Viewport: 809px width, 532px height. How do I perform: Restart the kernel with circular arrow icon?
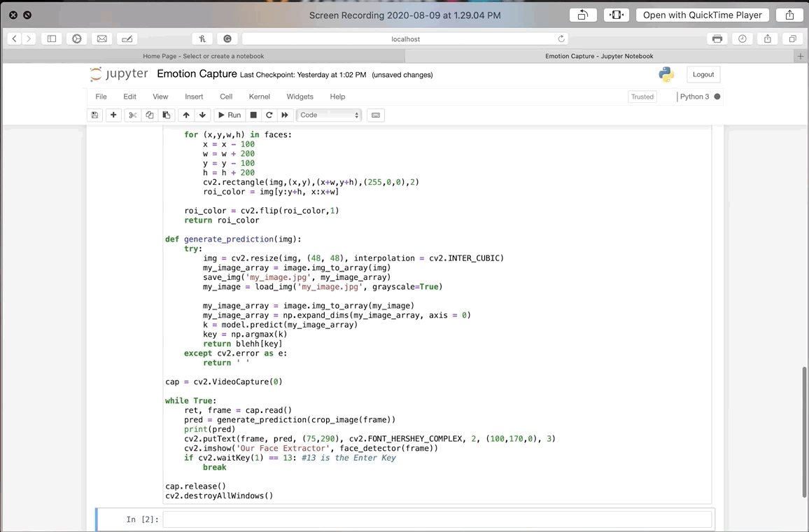tap(269, 115)
